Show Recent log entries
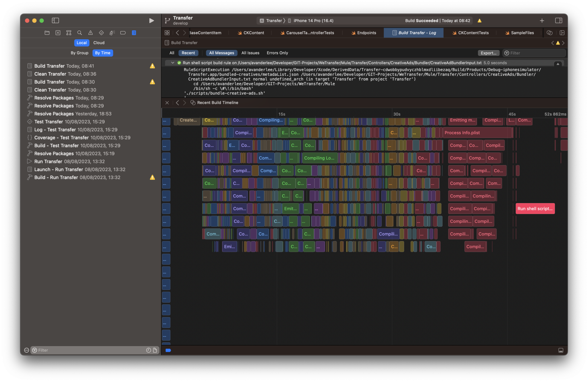 pyautogui.click(x=188, y=53)
